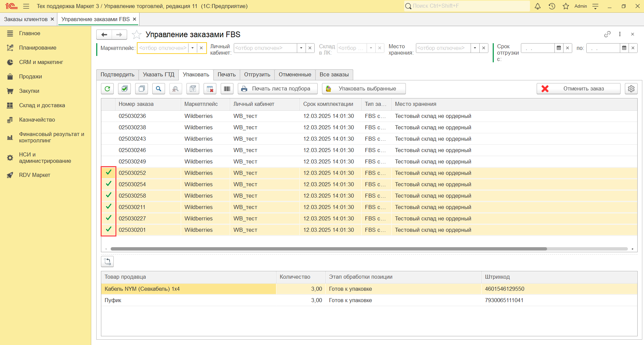Close the Управление заказами FBS tab
The height and width of the screenshot is (345, 644).
tap(135, 19)
